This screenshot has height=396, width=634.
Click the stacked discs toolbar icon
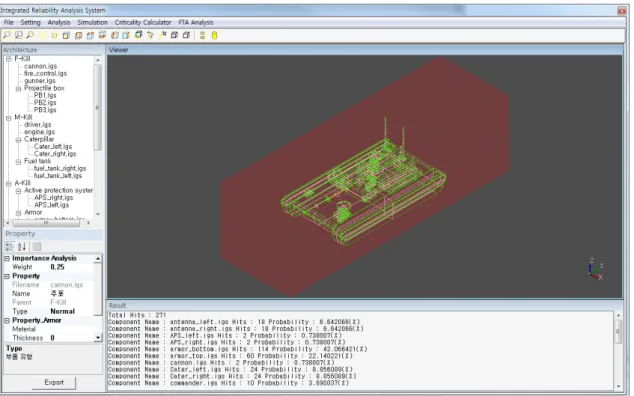(x=203, y=36)
